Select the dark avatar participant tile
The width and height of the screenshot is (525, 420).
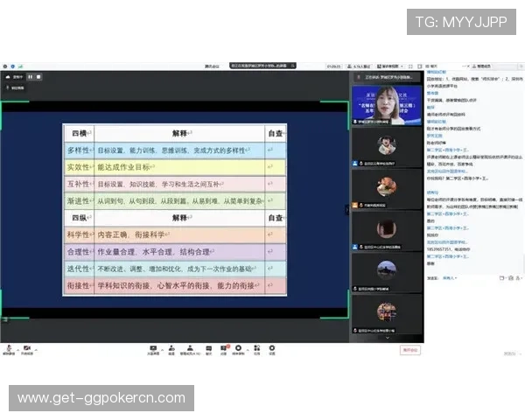(x=387, y=231)
